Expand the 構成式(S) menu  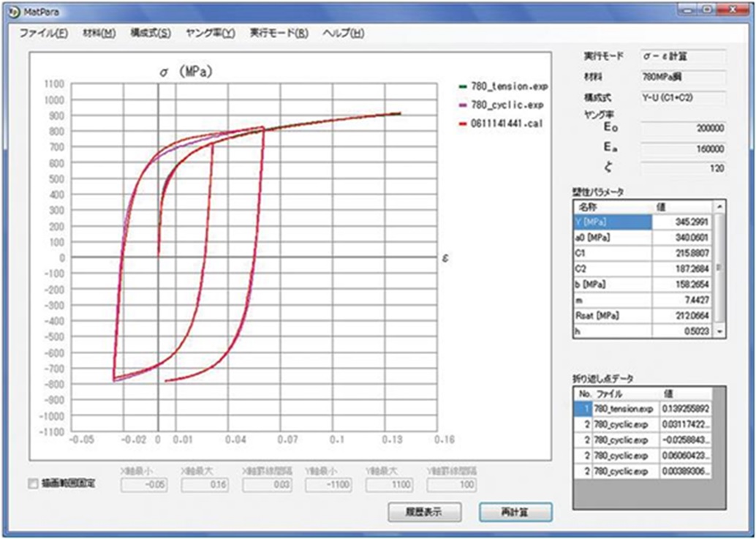point(151,34)
